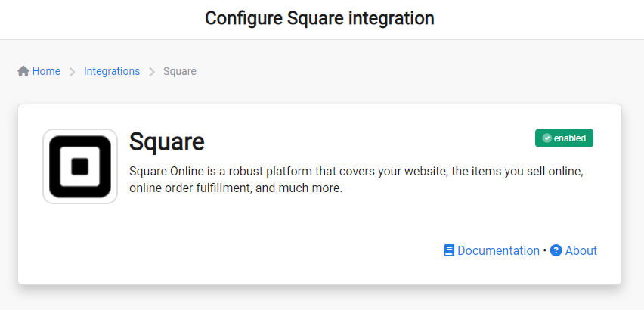Select the Square breadcrumb item
This screenshot has height=310, width=644.
180,71
